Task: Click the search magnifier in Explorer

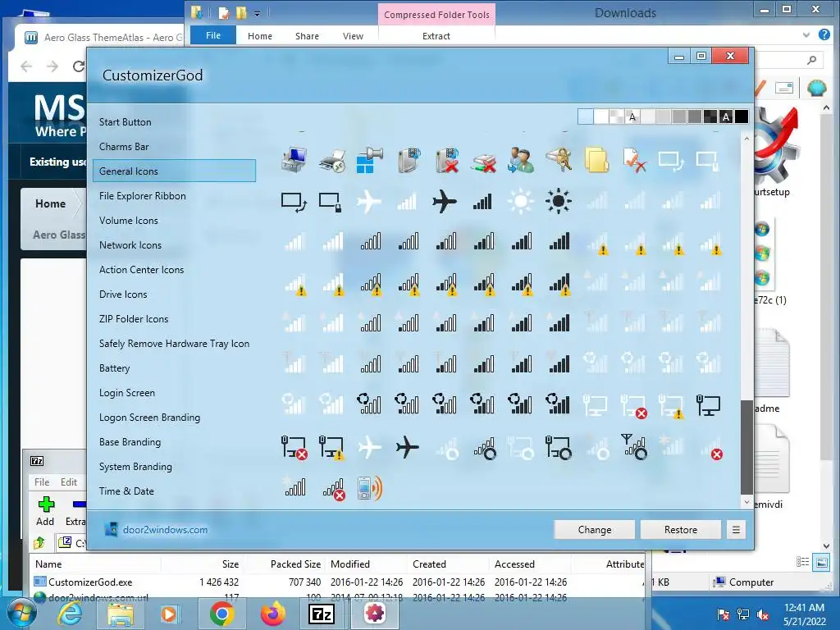Action: click(811, 60)
